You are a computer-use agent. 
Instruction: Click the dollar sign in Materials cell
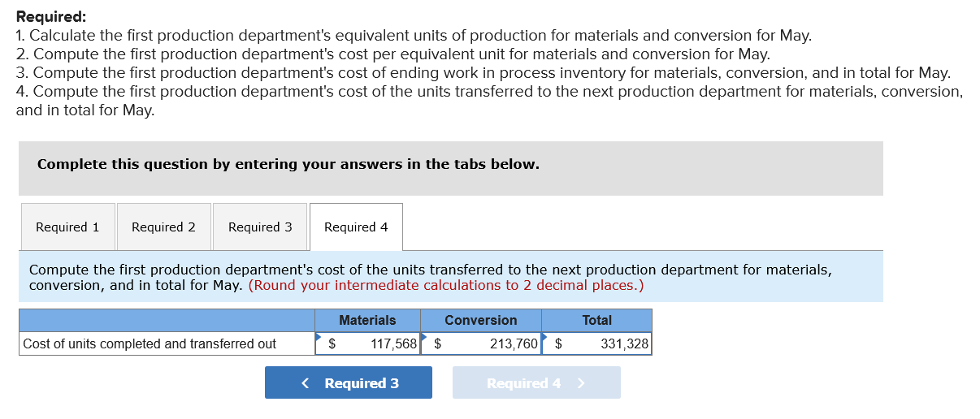pos(332,344)
